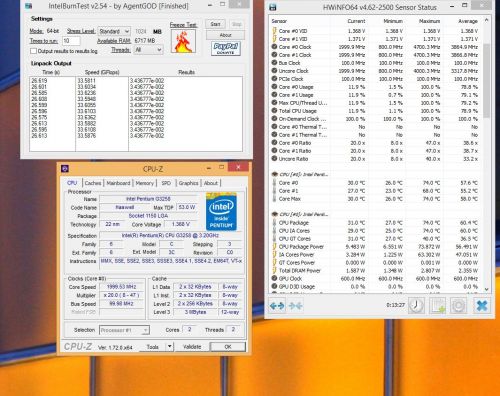The height and width of the screenshot is (396, 500).
Task: Open the Stress Level dropdown set to Standard
Action: pos(114,31)
